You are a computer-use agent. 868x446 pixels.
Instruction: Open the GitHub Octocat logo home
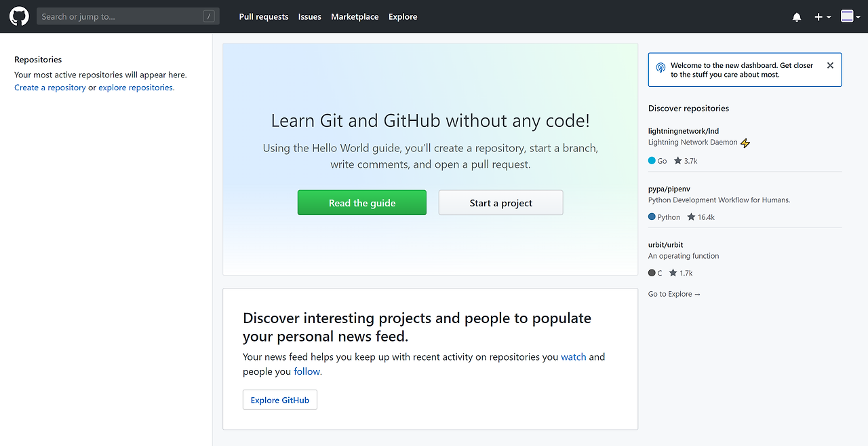19,16
